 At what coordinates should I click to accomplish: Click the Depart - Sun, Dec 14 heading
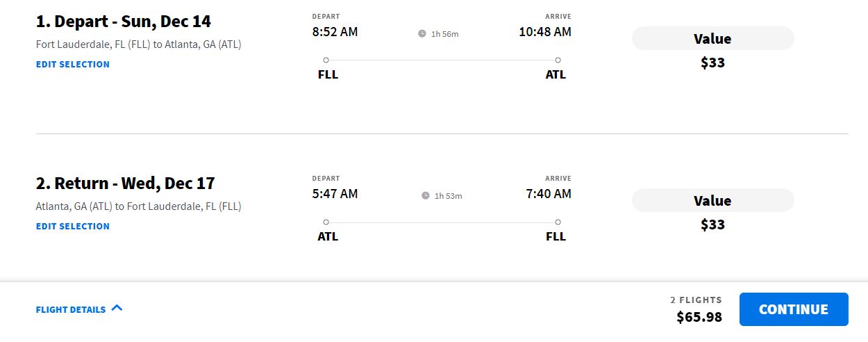coord(124,22)
